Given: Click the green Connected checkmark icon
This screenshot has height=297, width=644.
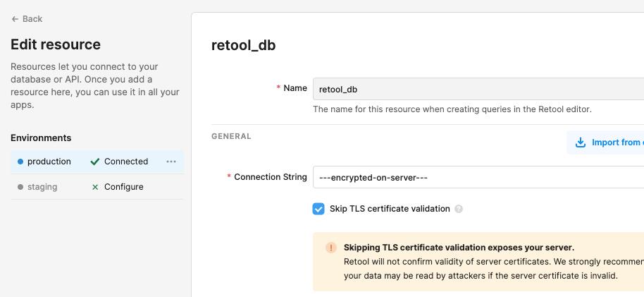Looking at the screenshot, I should point(95,162).
